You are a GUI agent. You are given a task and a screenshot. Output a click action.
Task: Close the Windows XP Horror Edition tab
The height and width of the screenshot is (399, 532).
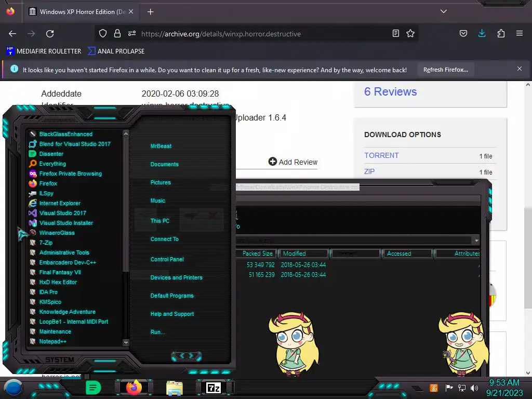pyautogui.click(x=131, y=11)
